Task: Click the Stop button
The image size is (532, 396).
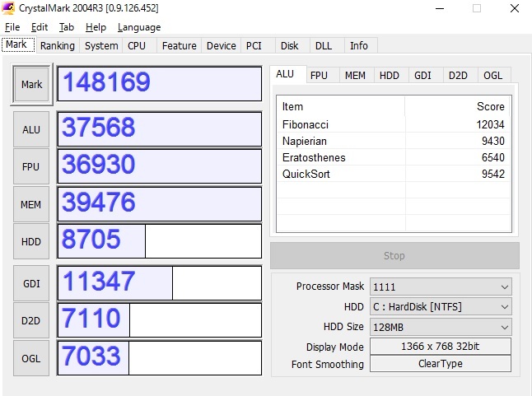Action: coord(394,255)
